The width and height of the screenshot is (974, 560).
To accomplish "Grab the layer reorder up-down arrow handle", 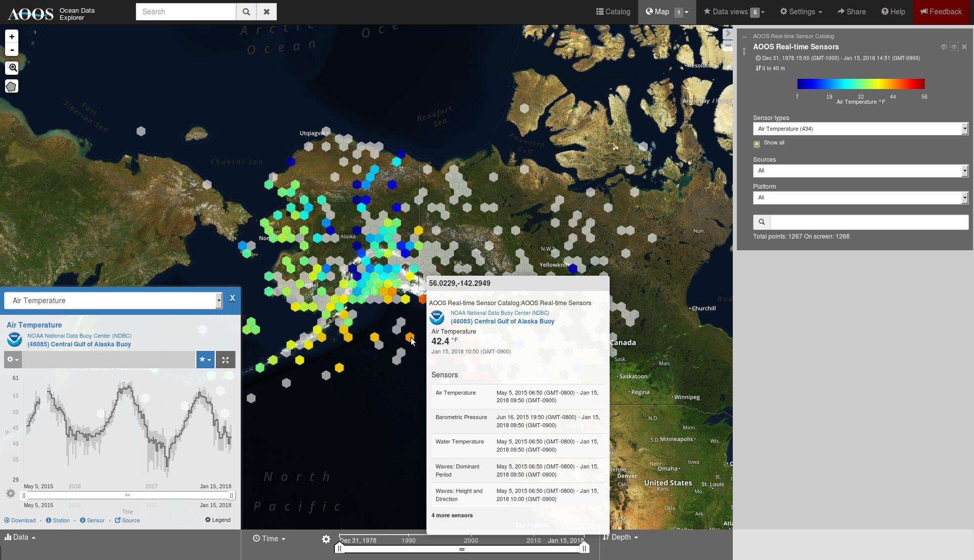I will (x=744, y=51).
